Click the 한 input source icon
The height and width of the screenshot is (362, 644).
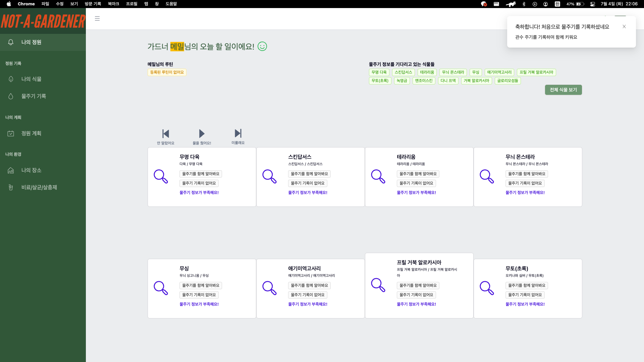coord(557,4)
